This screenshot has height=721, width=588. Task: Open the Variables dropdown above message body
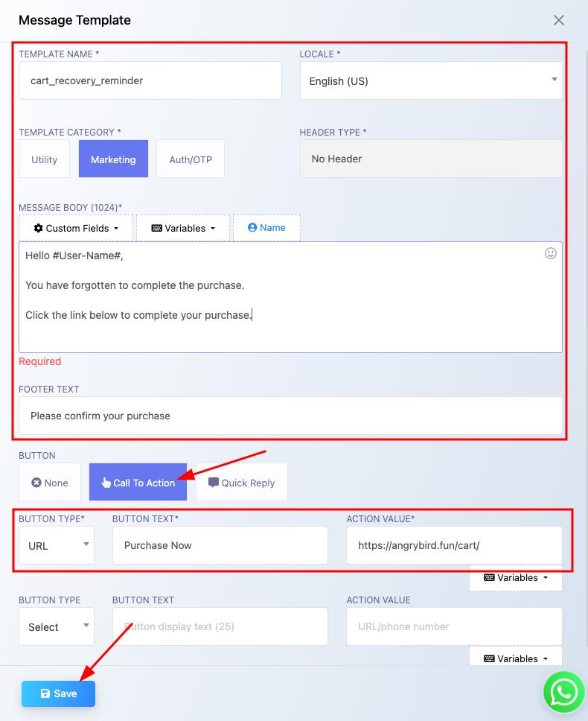[183, 228]
